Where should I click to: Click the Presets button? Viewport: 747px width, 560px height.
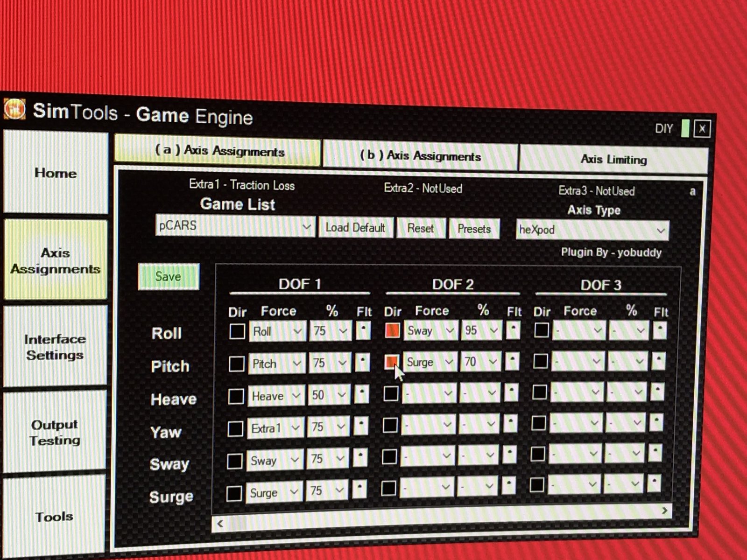click(x=474, y=229)
